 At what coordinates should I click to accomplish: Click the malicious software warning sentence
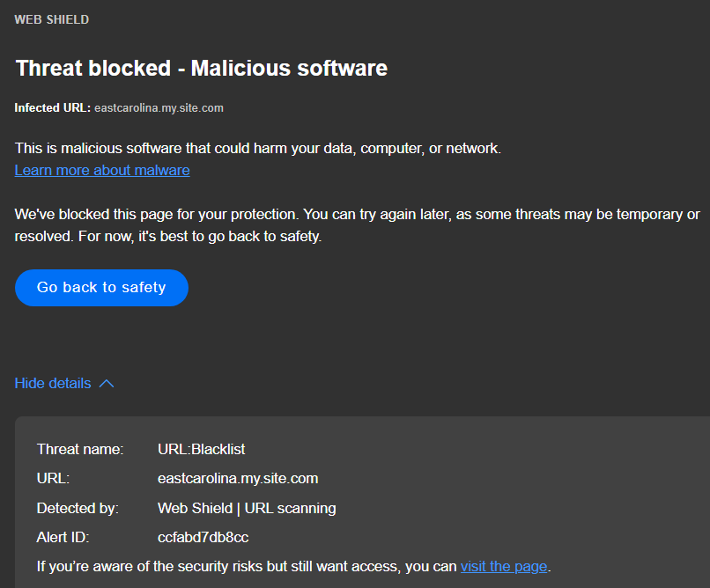257,148
